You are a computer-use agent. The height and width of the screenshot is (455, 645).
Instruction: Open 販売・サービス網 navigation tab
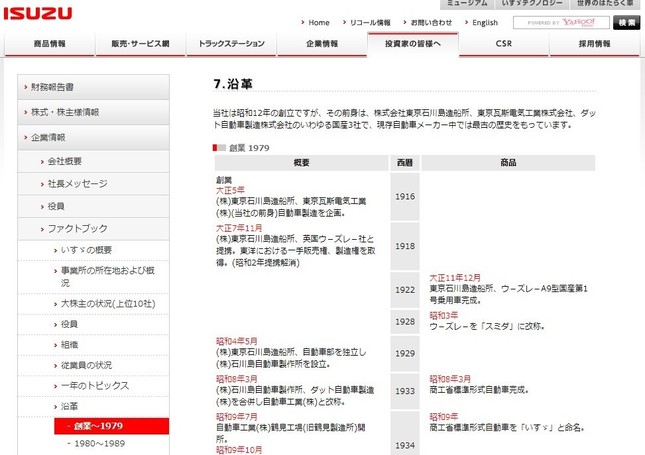click(x=140, y=44)
